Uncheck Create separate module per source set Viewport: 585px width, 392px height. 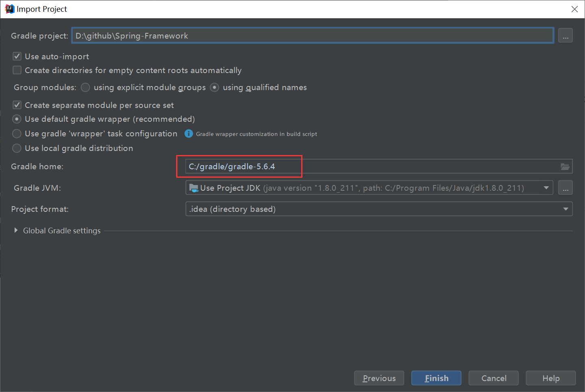[17, 105]
